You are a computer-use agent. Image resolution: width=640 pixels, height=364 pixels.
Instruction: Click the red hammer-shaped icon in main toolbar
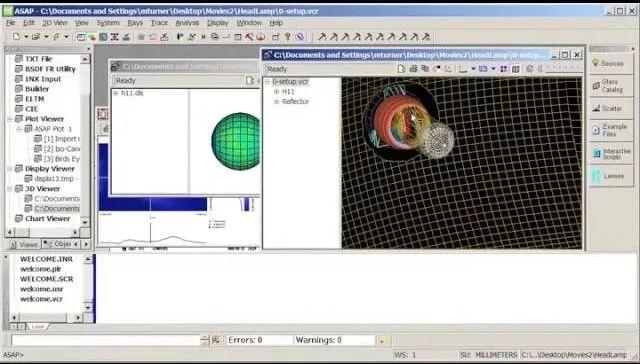249,37
